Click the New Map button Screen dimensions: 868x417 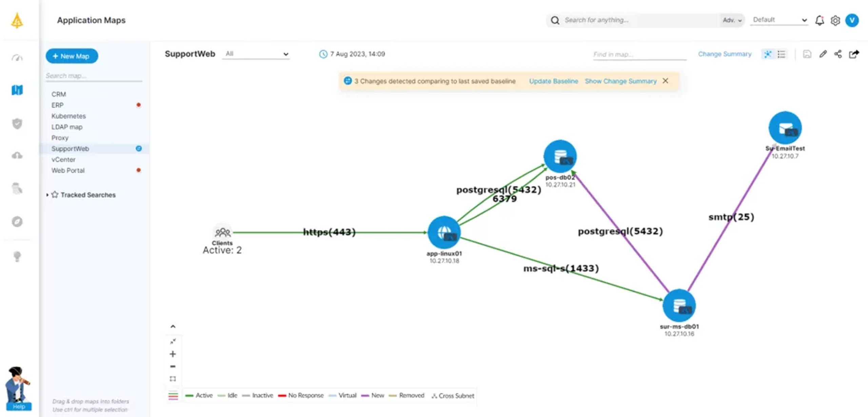72,56
